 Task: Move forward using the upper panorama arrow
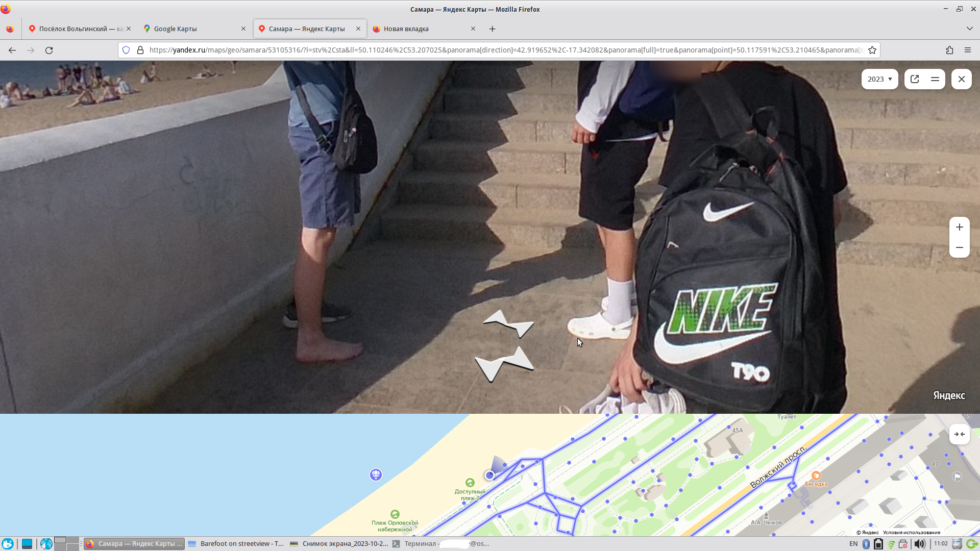pos(509,323)
